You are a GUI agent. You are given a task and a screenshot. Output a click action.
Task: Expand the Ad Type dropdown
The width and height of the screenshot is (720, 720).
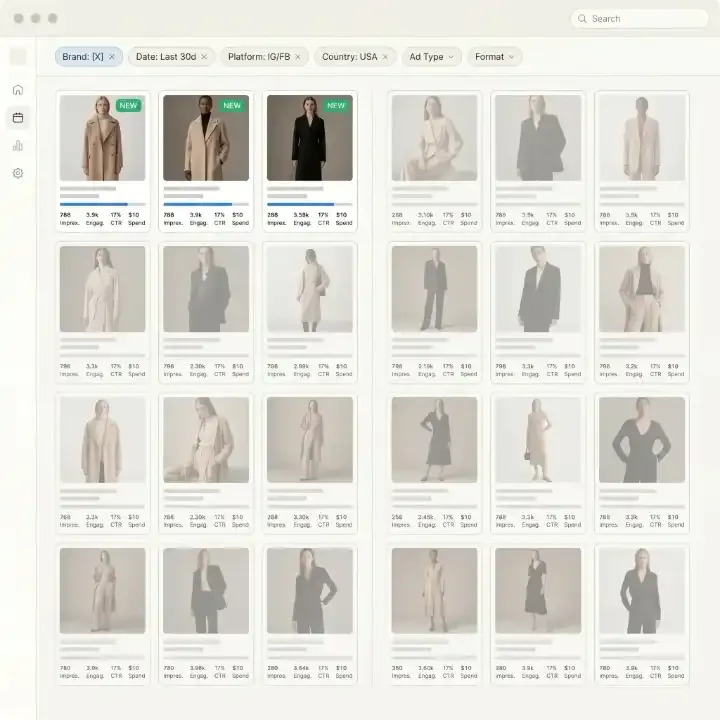click(431, 57)
